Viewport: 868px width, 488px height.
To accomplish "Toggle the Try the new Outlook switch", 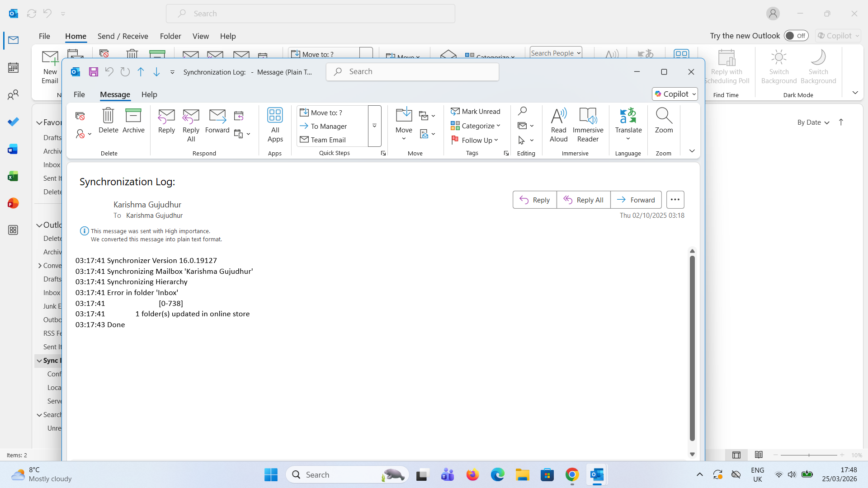I will point(796,36).
